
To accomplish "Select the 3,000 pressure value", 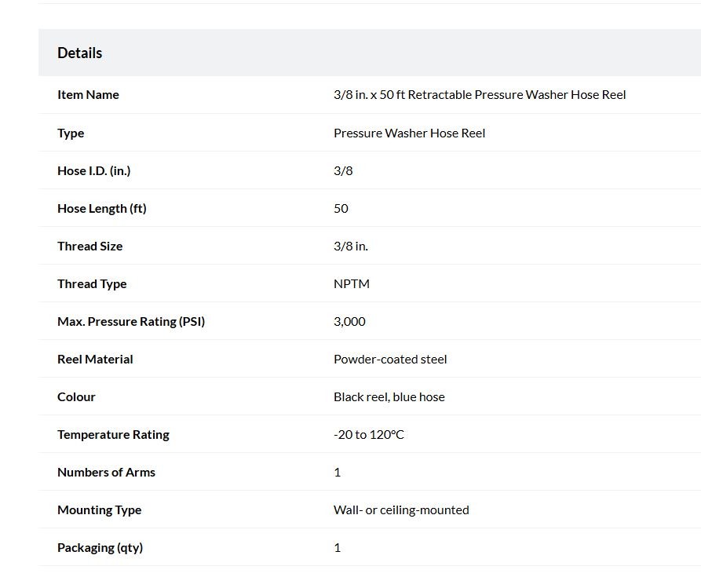I will point(349,322).
